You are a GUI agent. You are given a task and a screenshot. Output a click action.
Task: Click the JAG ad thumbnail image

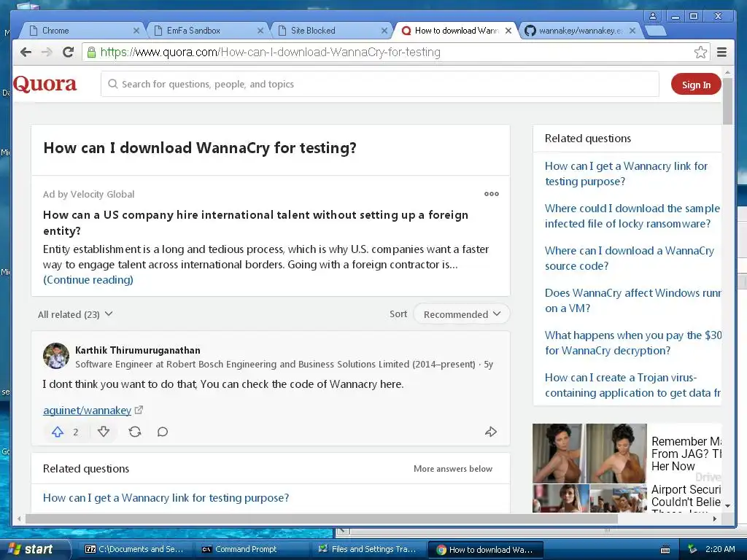tap(589, 454)
